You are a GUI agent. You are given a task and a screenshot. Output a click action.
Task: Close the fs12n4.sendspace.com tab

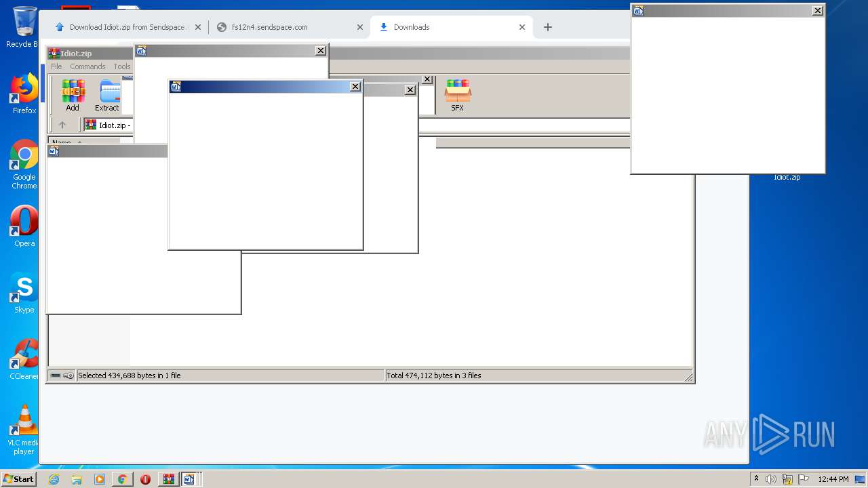click(x=360, y=27)
